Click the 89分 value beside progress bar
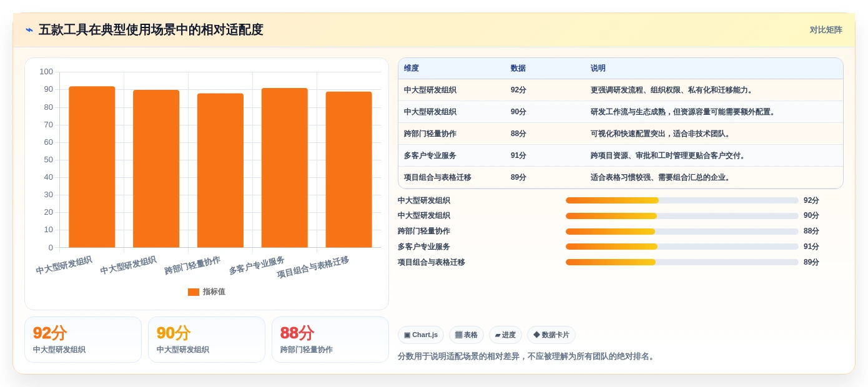The width and height of the screenshot is (868, 387). coord(811,262)
